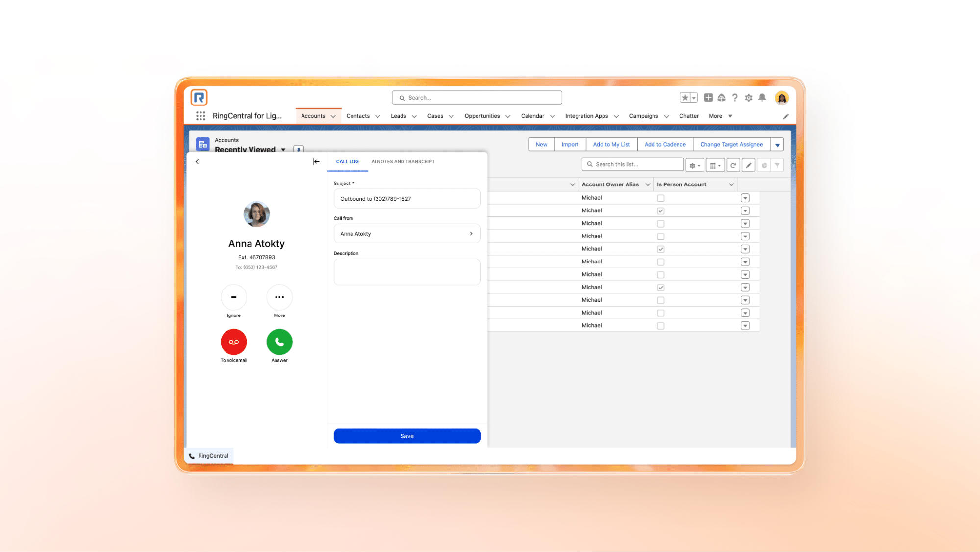The width and height of the screenshot is (980, 552).
Task: Open the App Launcher grid
Action: [x=201, y=116]
